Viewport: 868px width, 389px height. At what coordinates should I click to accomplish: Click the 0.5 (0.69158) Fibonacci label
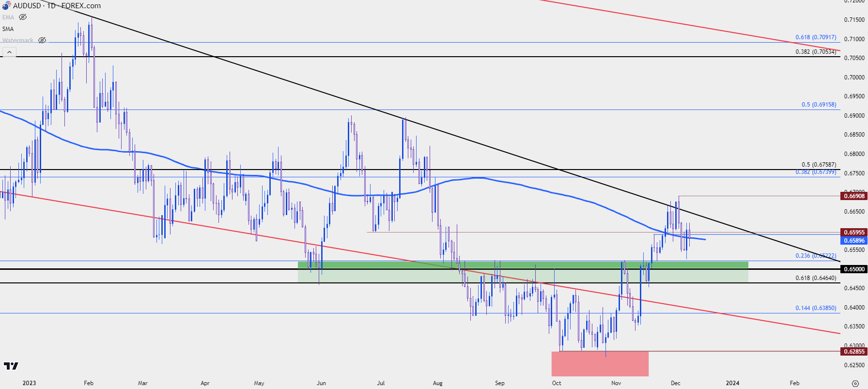(819, 105)
